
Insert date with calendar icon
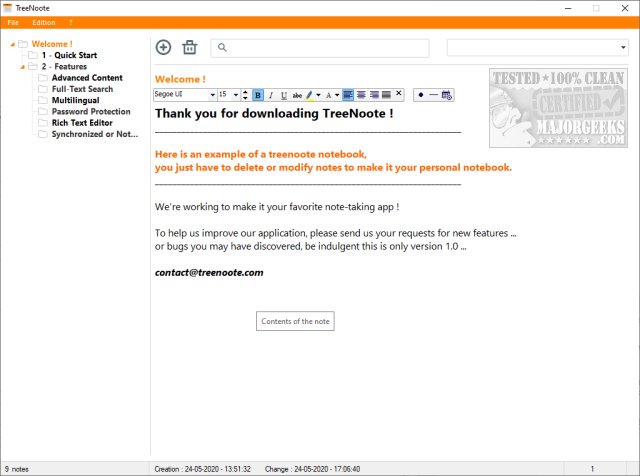point(447,95)
